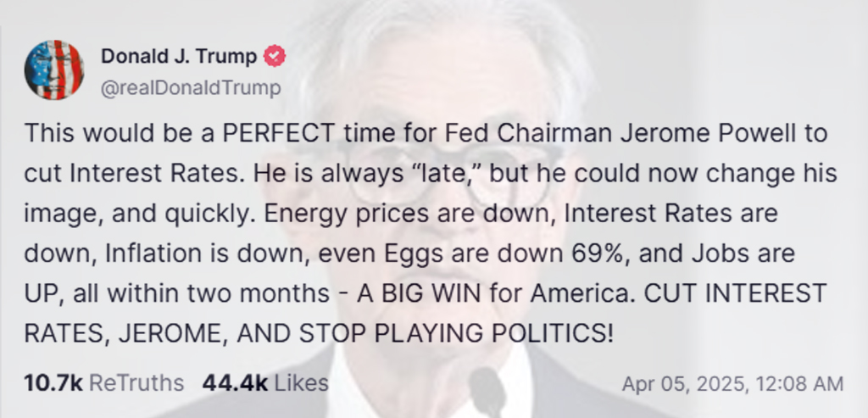The width and height of the screenshot is (868, 418).
Task: Click the word Likes label
Action: [300, 383]
